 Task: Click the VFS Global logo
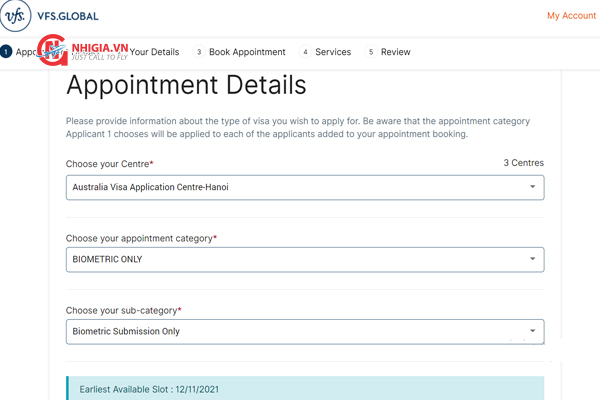pyautogui.click(x=50, y=17)
